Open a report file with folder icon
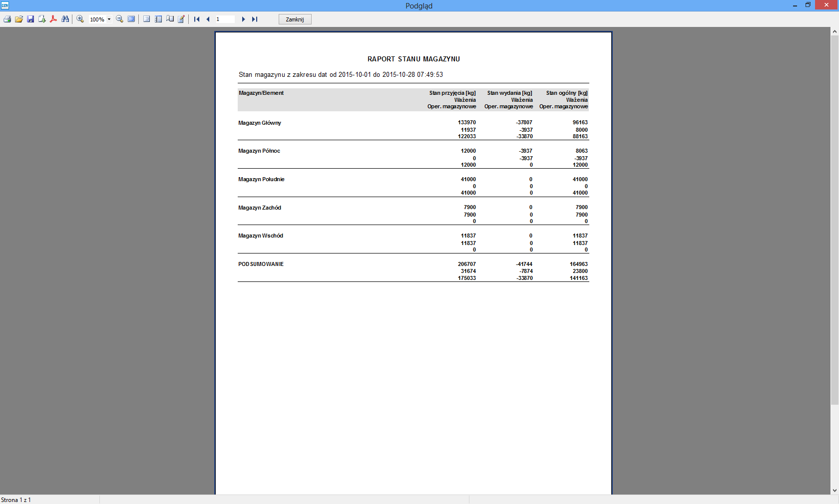Screen dimensions: 839x504 click(19, 19)
